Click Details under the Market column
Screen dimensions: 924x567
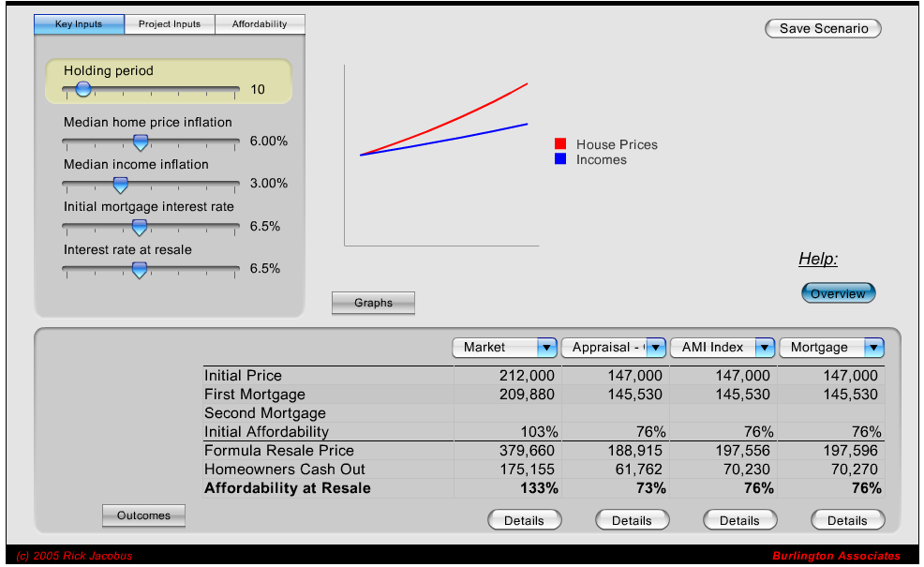pyautogui.click(x=524, y=520)
